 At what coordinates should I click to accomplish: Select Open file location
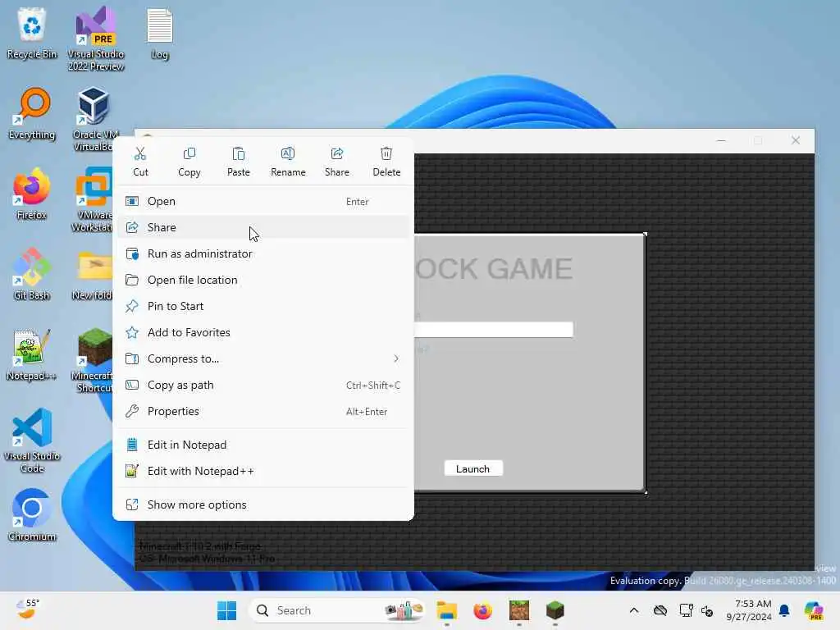[x=263, y=280]
